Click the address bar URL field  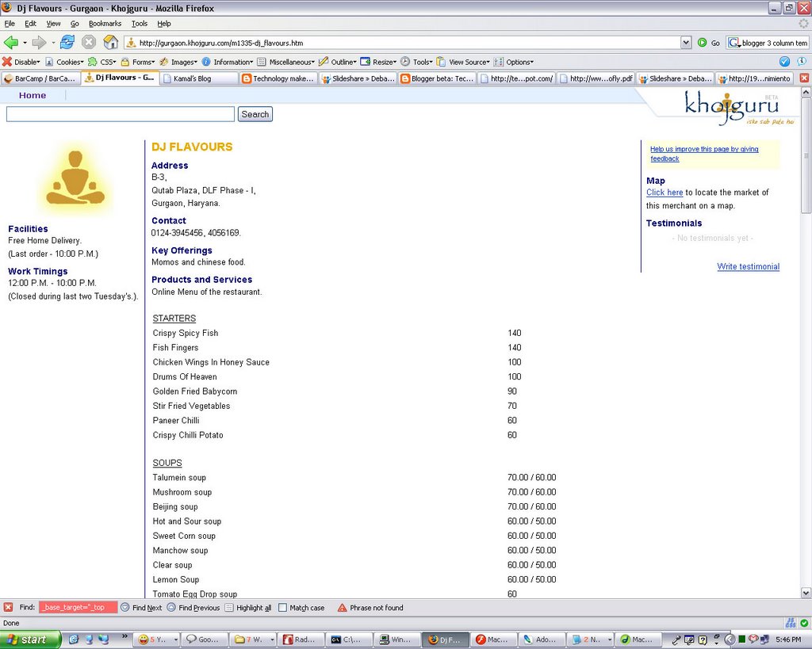[409, 43]
